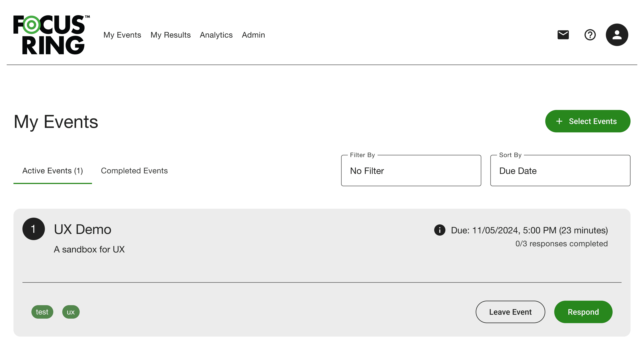
Task: Click the Focus Ring logo
Action: [51, 35]
